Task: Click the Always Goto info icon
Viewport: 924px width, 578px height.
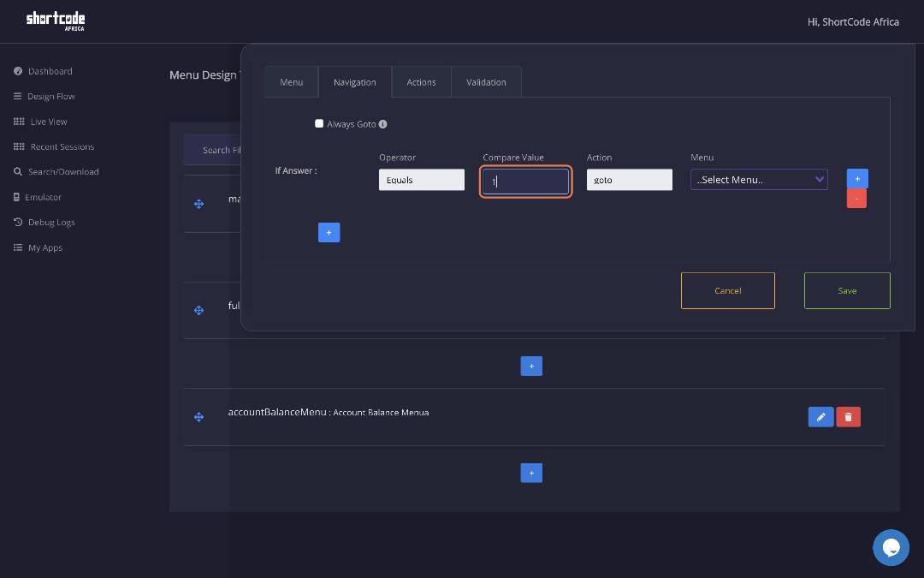Action: tap(383, 124)
